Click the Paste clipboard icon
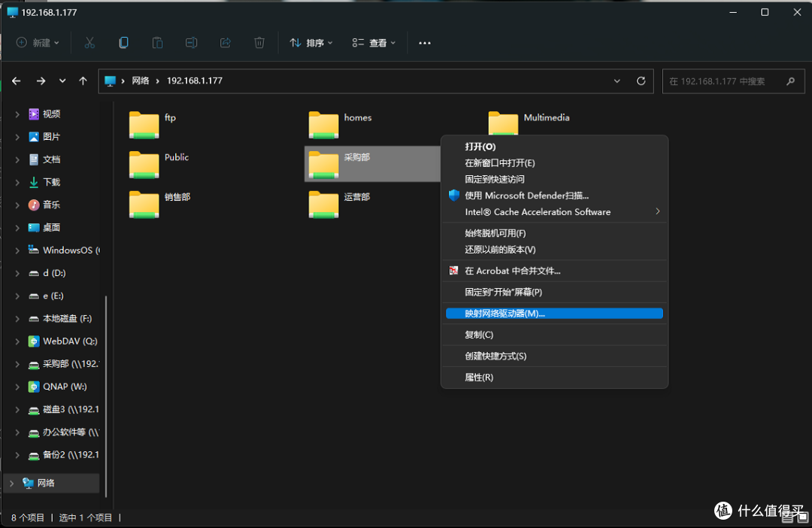Image resolution: width=812 pixels, height=528 pixels. click(157, 43)
